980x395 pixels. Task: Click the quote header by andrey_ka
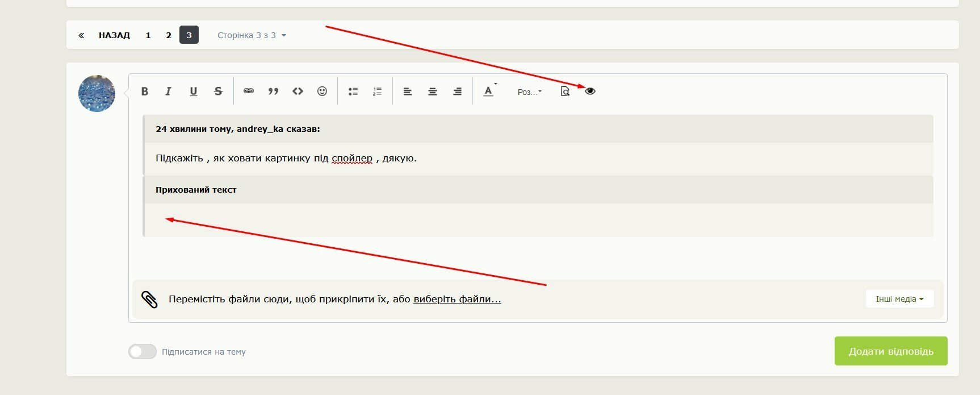[539, 129]
